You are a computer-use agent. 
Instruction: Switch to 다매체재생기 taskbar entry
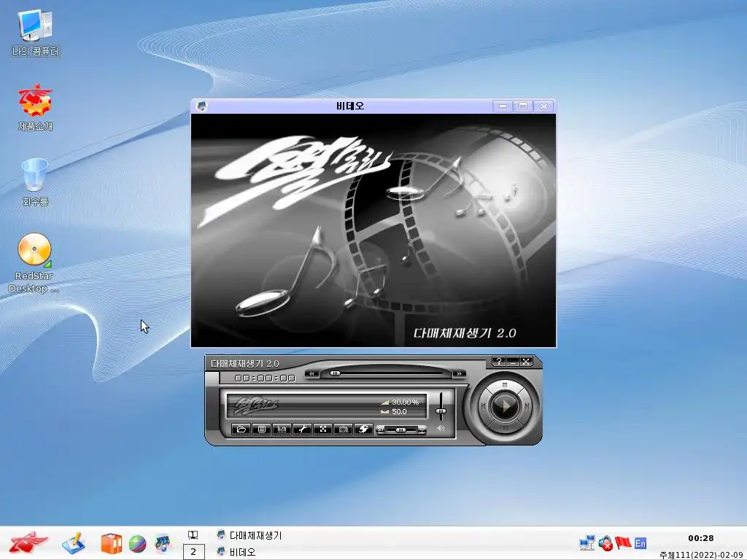[249, 535]
